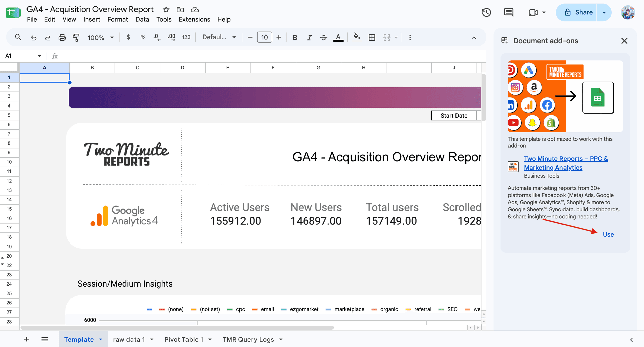This screenshot has width=644, height=347.
Task: Switch to the Pivot Table 1 tab
Action: [x=184, y=340]
